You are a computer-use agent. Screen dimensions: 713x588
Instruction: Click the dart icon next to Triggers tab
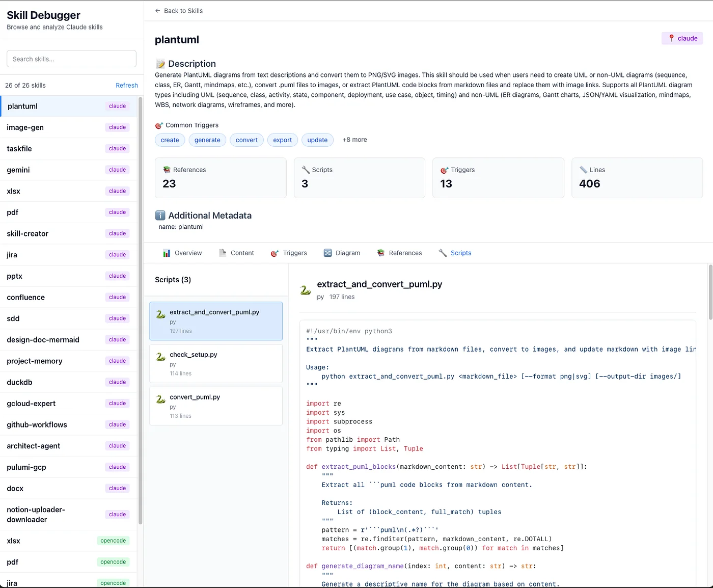click(x=275, y=252)
